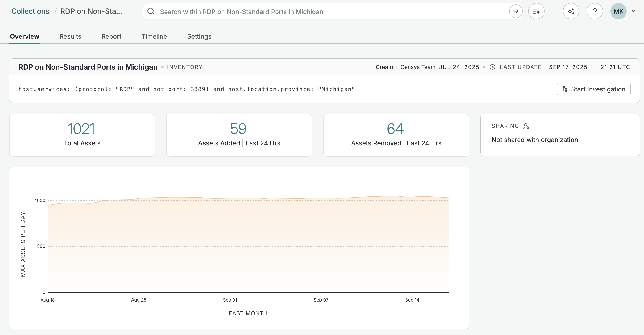The image size is (644, 335).
Task: Open the 59 Assets Added card
Action: coord(239,135)
